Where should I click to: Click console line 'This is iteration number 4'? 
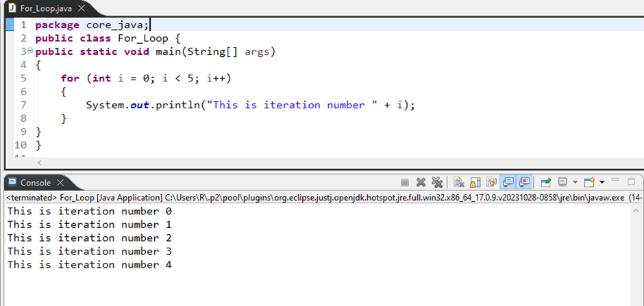pos(90,265)
